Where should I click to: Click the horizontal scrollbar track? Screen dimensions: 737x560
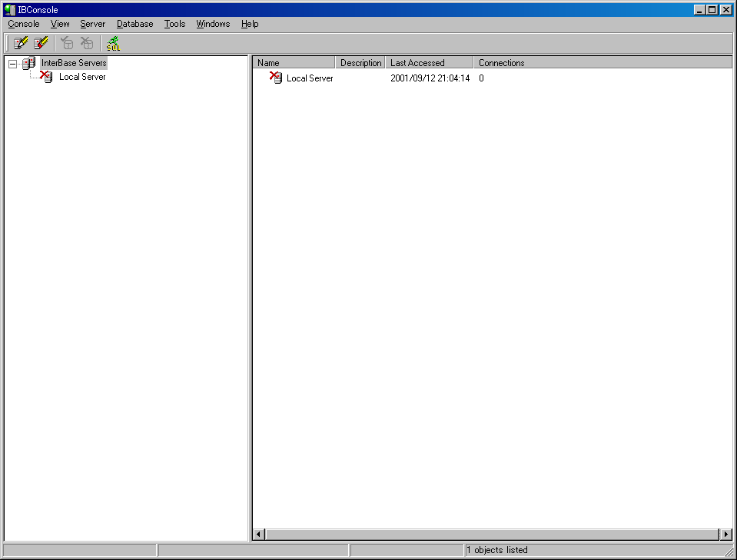492,534
